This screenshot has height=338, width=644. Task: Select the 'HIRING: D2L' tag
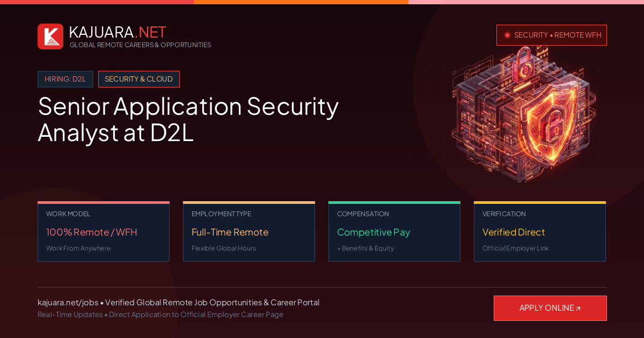click(x=65, y=79)
